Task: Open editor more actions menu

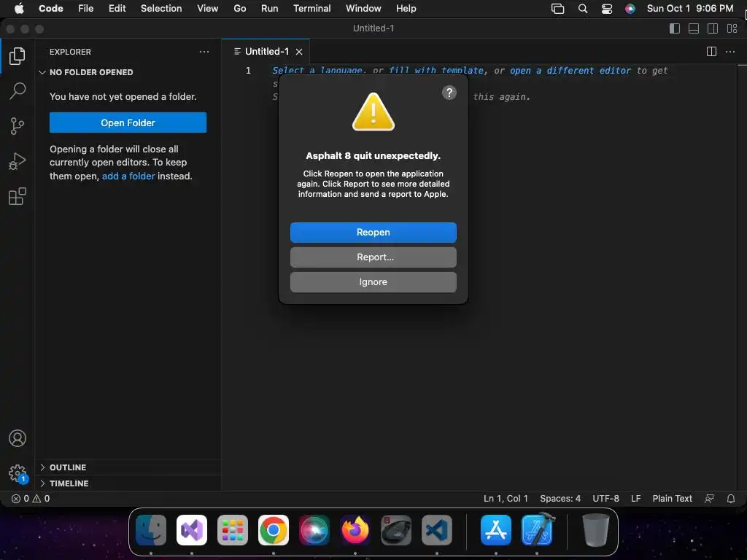Action: [x=729, y=52]
